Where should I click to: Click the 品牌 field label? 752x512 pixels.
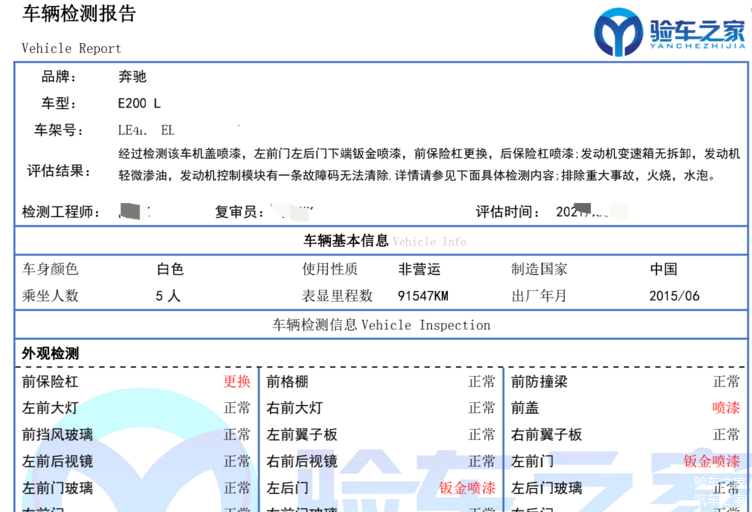click(x=59, y=77)
